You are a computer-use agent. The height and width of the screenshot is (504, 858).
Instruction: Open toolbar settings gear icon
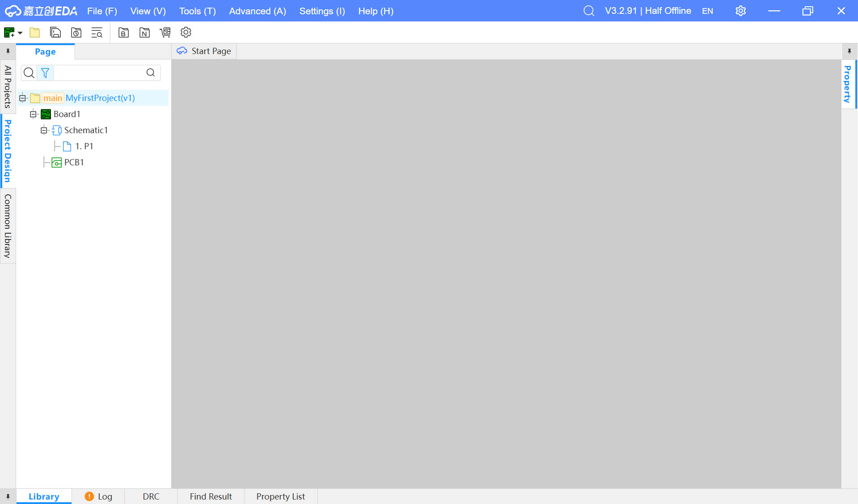point(186,33)
